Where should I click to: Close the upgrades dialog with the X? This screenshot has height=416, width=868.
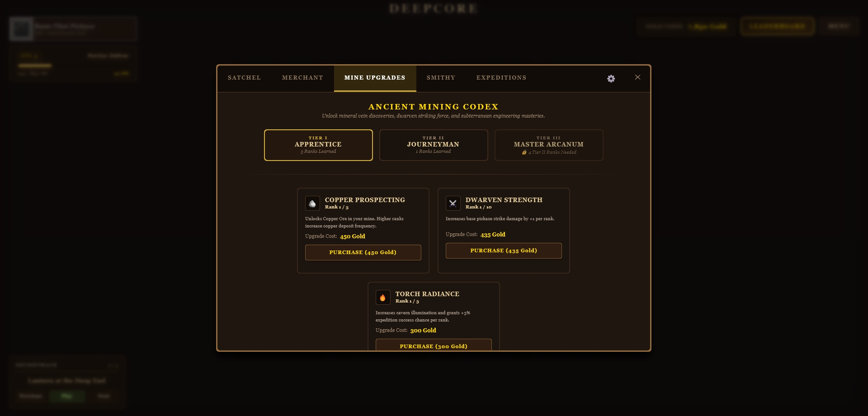pyautogui.click(x=637, y=77)
